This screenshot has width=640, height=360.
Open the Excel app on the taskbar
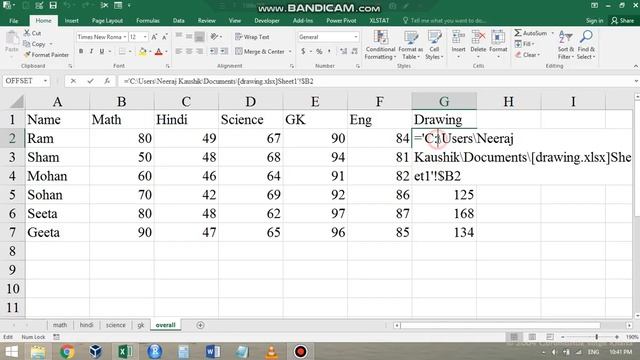pos(125,351)
